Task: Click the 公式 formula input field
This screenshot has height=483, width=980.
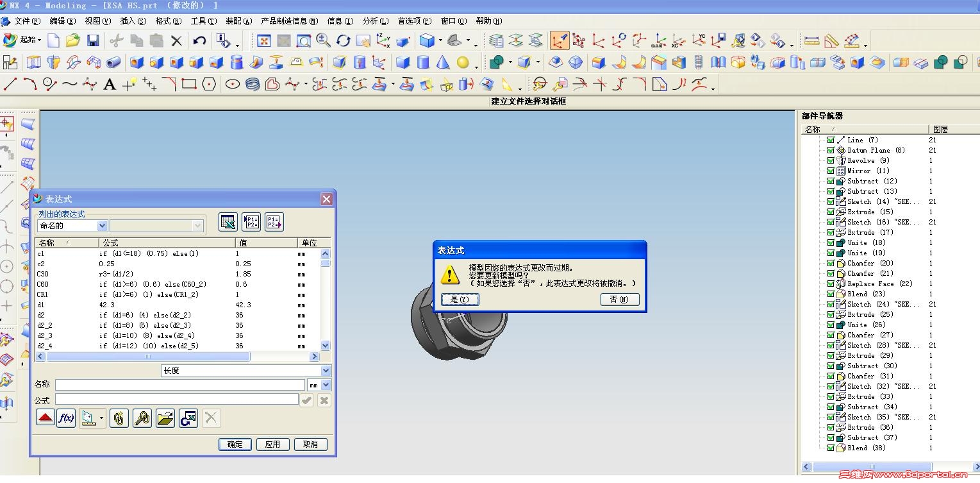Action: [x=176, y=400]
